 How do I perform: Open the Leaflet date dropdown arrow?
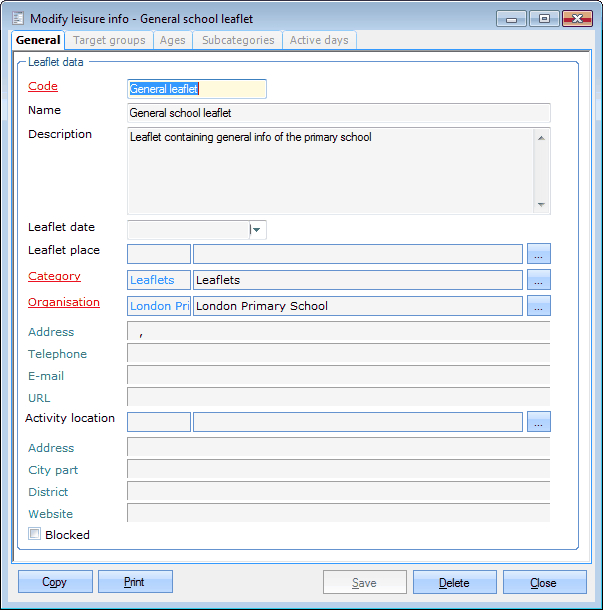(257, 230)
